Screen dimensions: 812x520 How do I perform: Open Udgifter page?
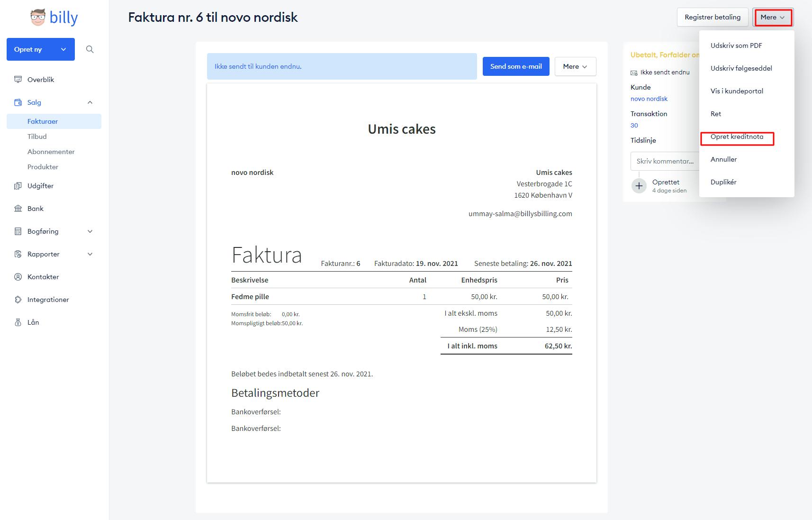[x=40, y=186]
